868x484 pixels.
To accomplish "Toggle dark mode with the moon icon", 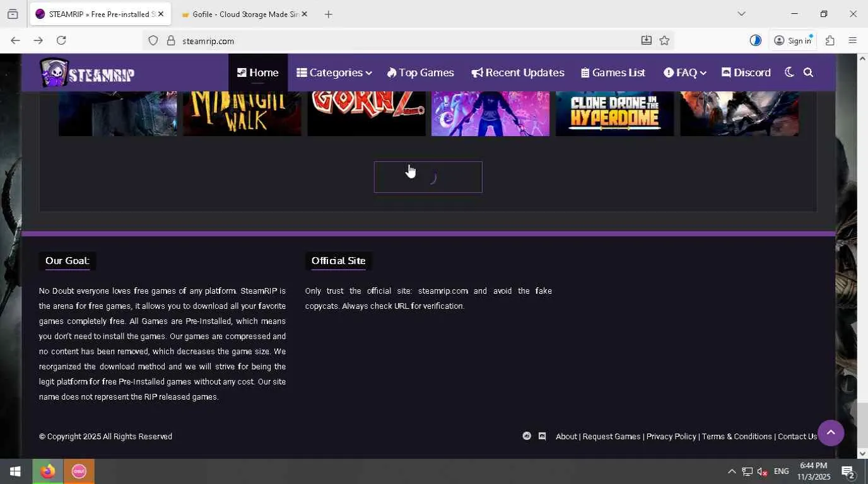I will [x=789, y=72].
